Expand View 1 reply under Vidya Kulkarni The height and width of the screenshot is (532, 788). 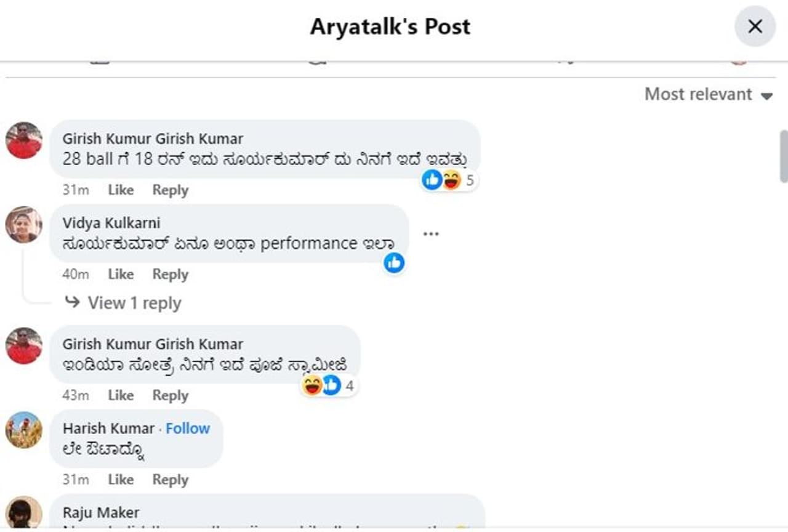pos(123,303)
